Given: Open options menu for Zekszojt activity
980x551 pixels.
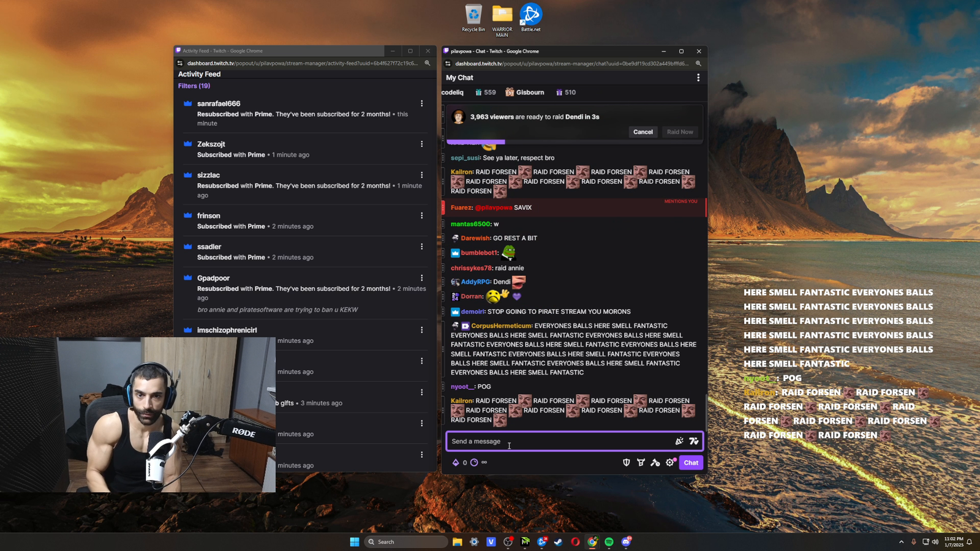Looking at the screenshot, I should click(421, 144).
